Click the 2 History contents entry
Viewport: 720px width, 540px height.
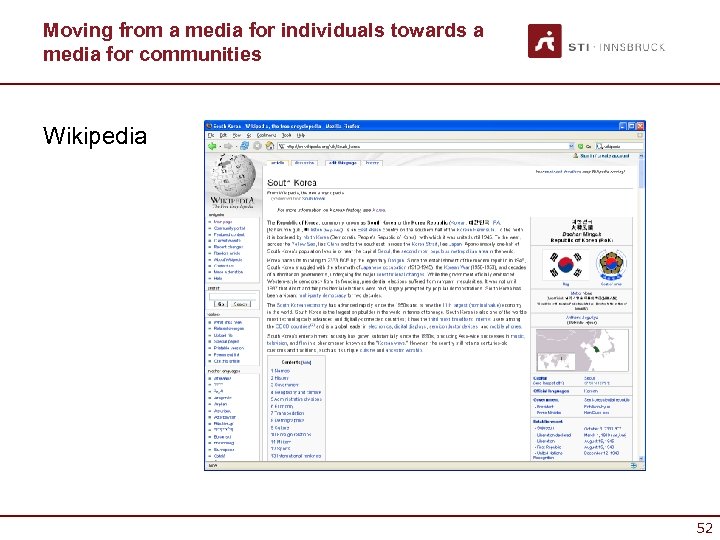coord(279,378)
